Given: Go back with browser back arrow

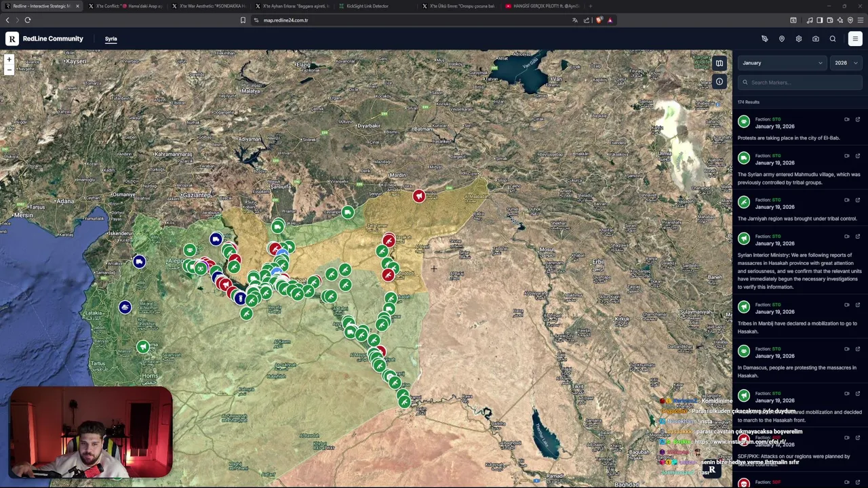Looking at the screenshot, I should (x=7, y=20).
